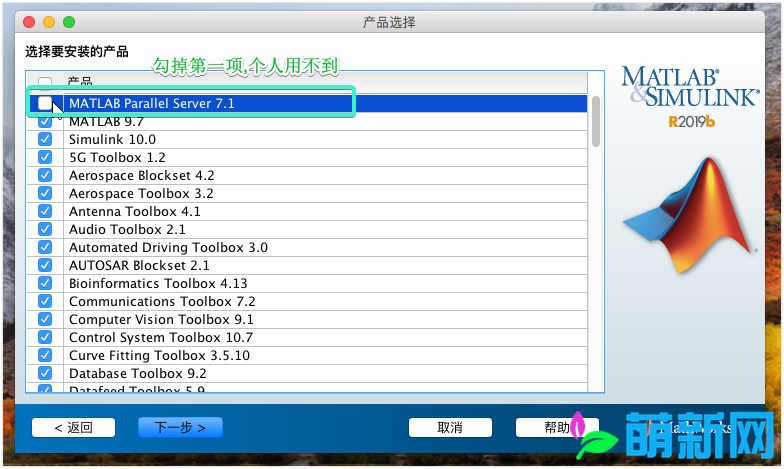Select Automated Driving Toolbox 3.0 row text

coord(168,248)
